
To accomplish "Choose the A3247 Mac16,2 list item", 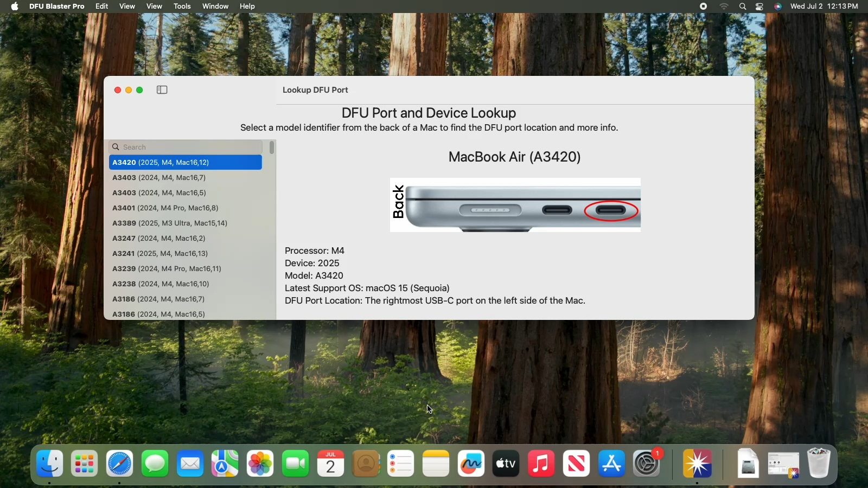I will (x=159, y=239).
